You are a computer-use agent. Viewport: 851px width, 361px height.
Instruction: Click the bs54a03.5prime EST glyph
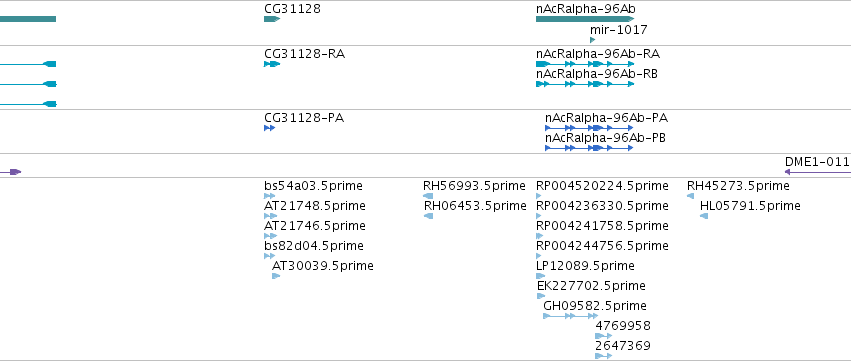coord(270,196)
